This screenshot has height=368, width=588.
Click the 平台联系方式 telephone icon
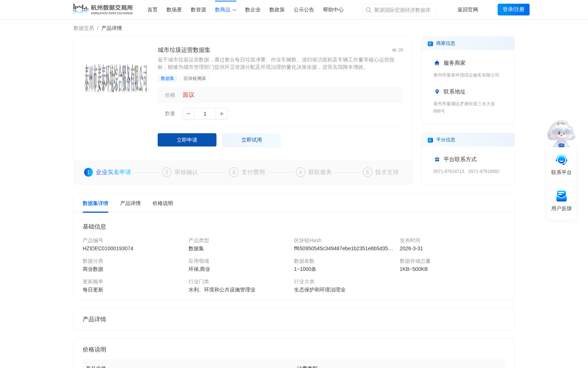437,159
